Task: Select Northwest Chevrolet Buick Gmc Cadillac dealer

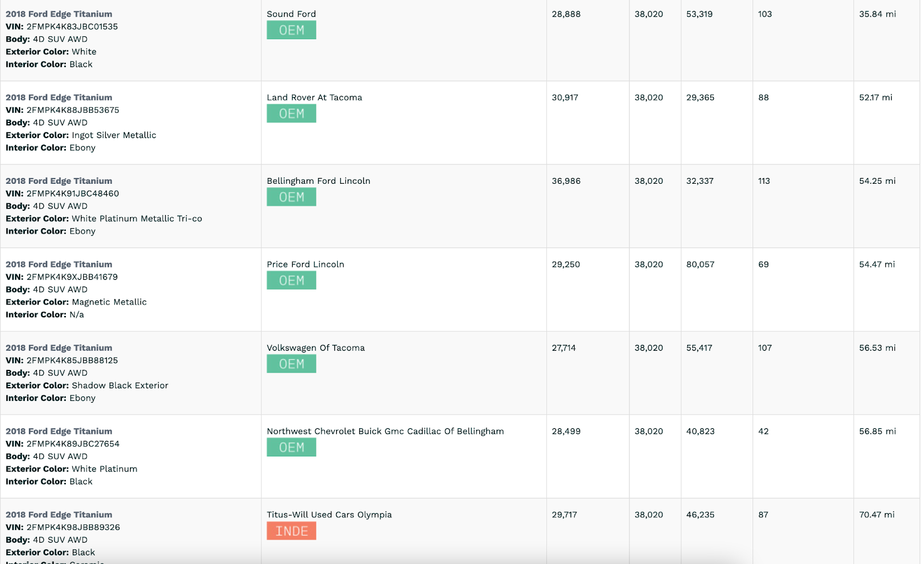Action: click(x=385, y=431)
